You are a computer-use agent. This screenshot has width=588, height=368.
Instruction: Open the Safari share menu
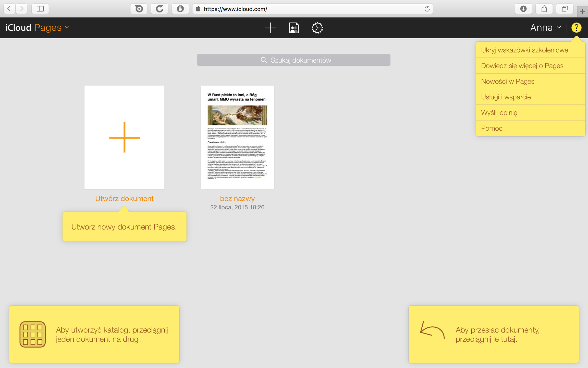(544, 9)
